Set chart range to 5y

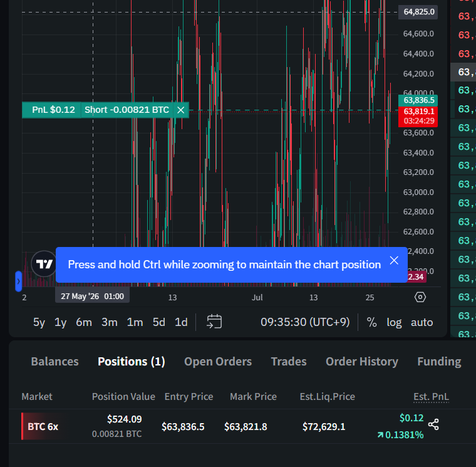coord(39,322)
